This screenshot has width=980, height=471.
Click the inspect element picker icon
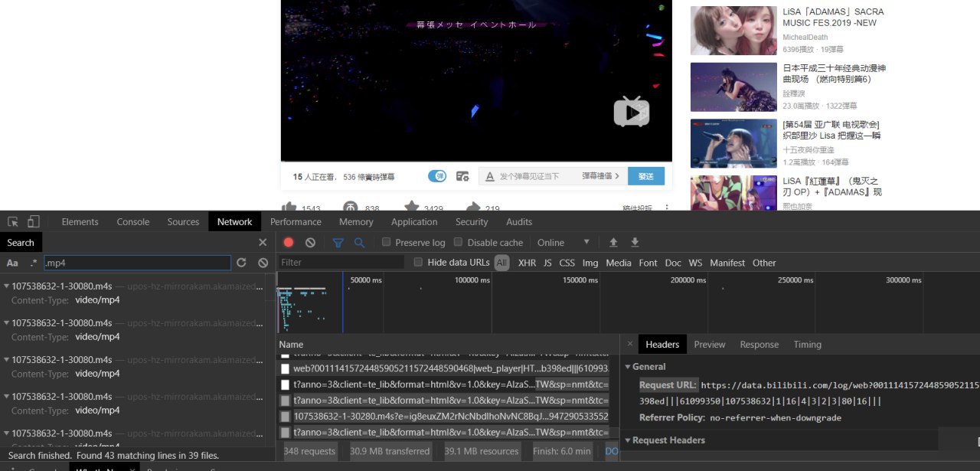tap(13, 221)
